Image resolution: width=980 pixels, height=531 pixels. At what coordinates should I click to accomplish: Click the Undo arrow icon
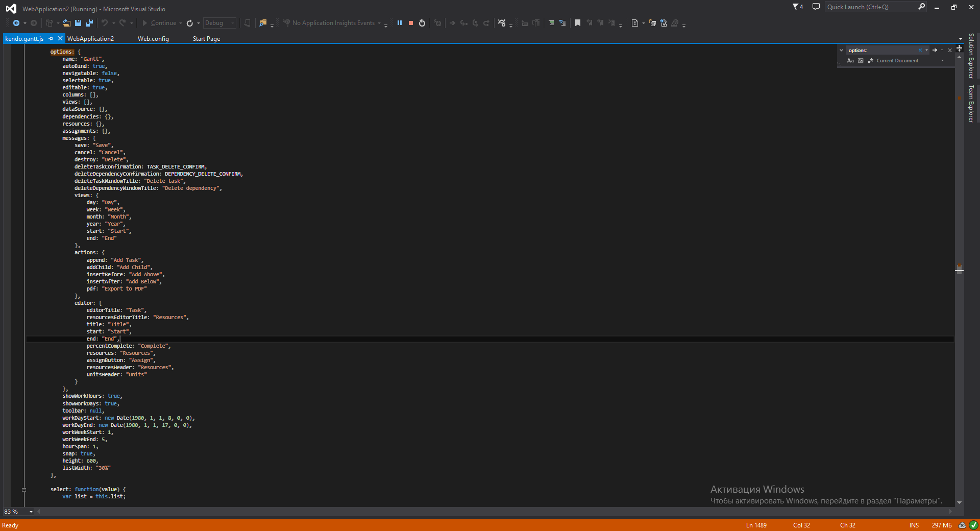(x=105, y=23)
